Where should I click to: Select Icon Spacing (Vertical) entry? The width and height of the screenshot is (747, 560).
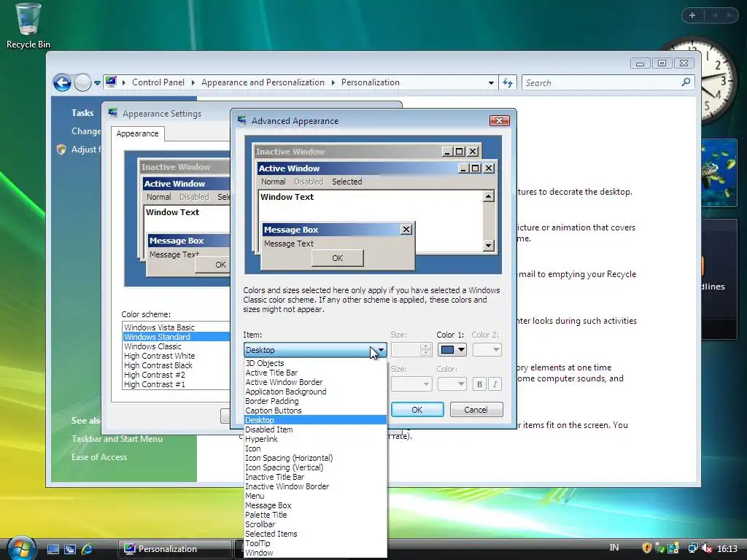[x=315, y=467]
